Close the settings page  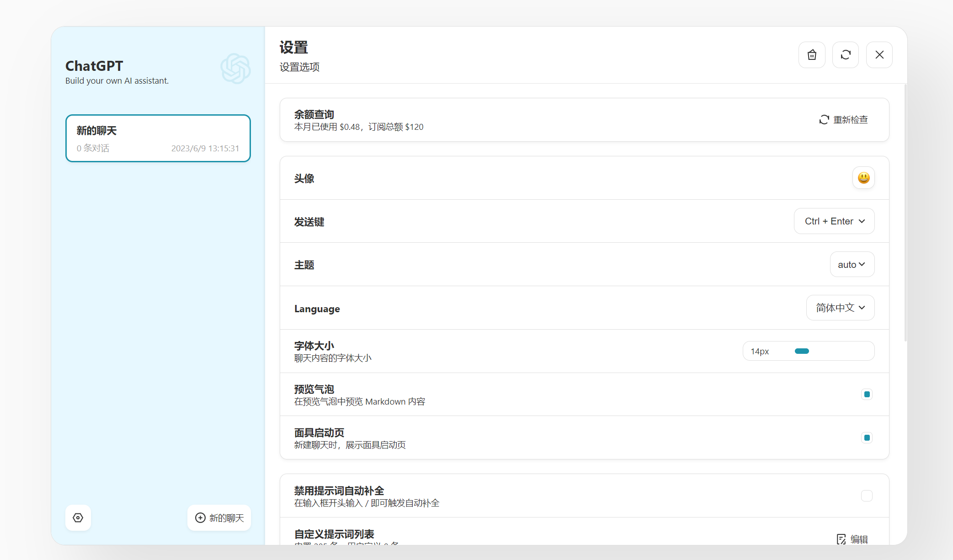[x=879, y=55]
